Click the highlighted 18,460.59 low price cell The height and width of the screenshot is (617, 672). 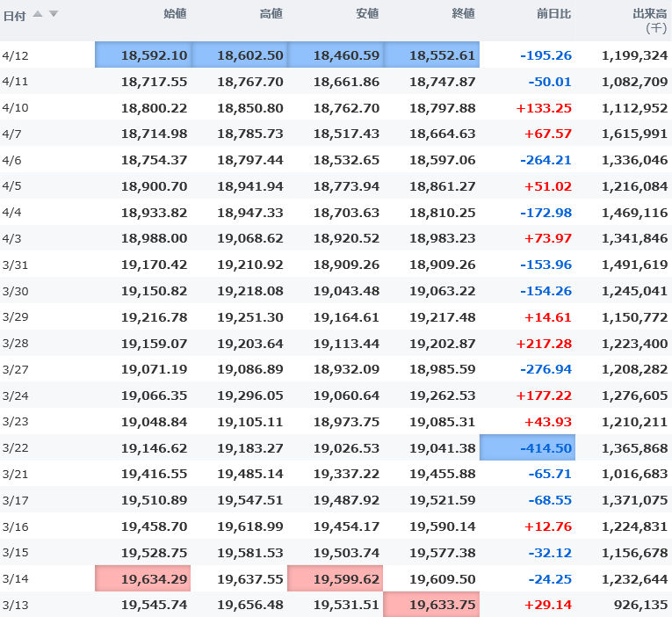(x=336, y=55)
